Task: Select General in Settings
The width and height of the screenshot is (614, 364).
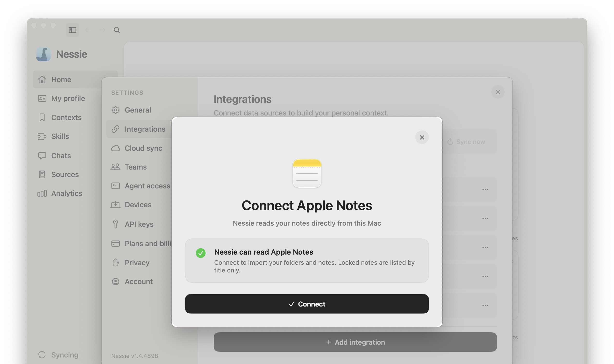Action: tap(131, 110)
